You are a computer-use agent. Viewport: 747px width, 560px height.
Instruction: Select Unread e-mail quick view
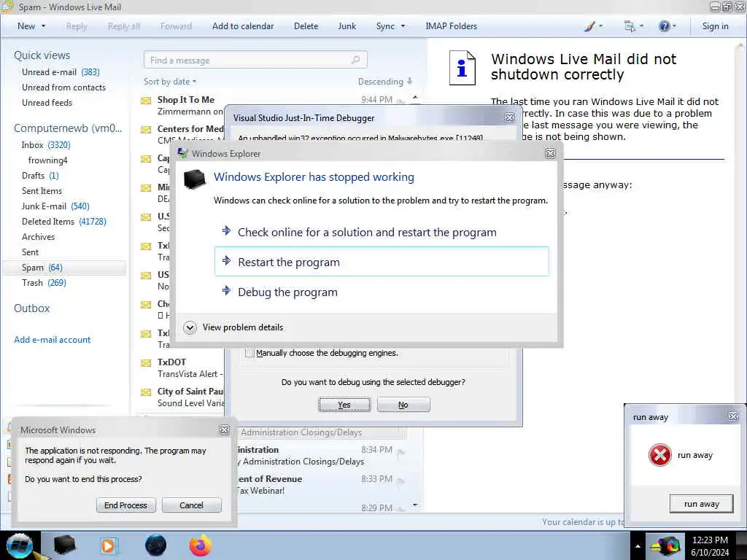pyautogui.click(x=61, y=72)
